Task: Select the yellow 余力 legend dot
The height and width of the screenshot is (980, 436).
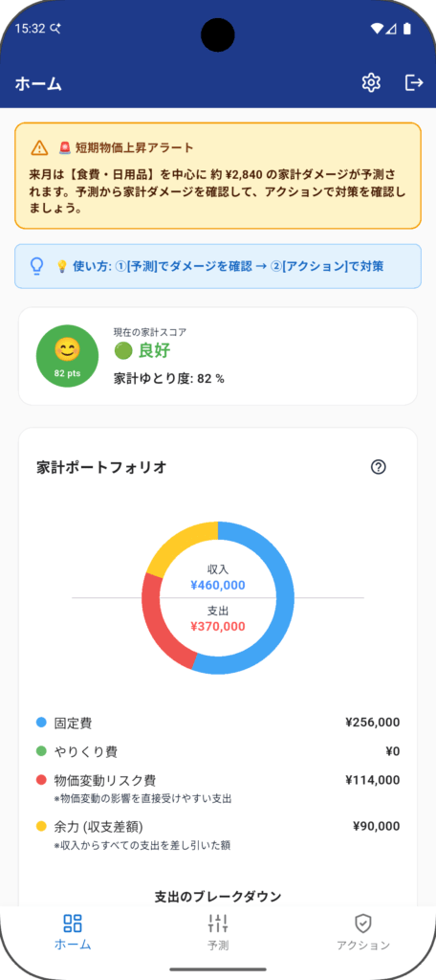Action: 42,826
